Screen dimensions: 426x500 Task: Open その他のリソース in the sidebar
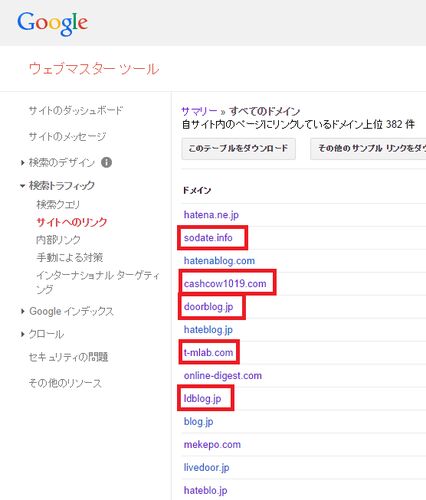click(65, 383)
